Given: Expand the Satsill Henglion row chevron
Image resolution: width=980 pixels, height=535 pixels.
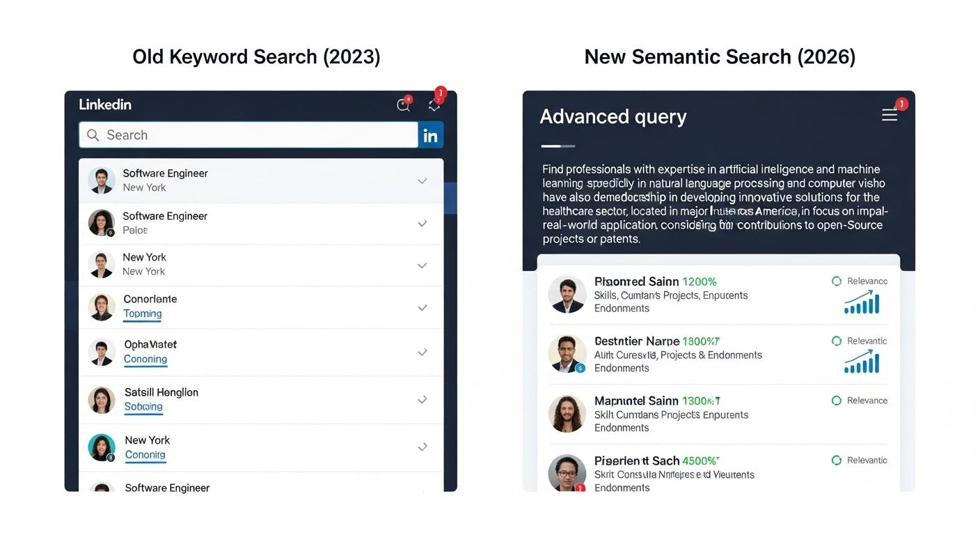Looking at the screenshot, I should (x=422, y=400).
